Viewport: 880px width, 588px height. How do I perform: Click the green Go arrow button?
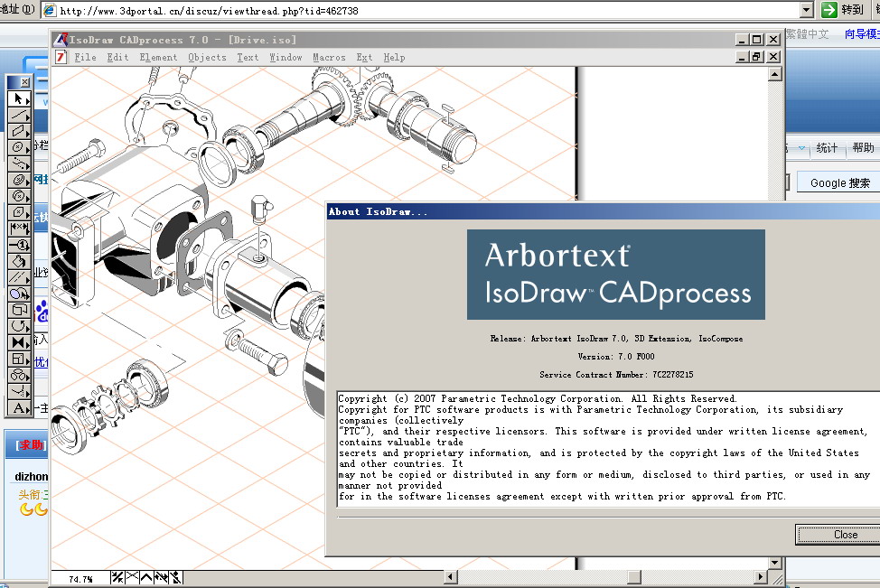click(829, 10)
